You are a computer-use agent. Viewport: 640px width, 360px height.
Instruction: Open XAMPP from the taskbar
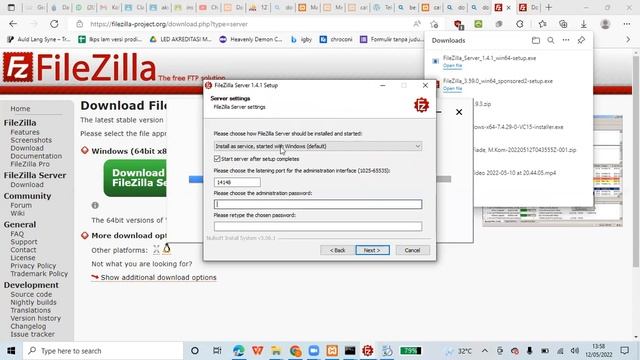tap(332, 351)
